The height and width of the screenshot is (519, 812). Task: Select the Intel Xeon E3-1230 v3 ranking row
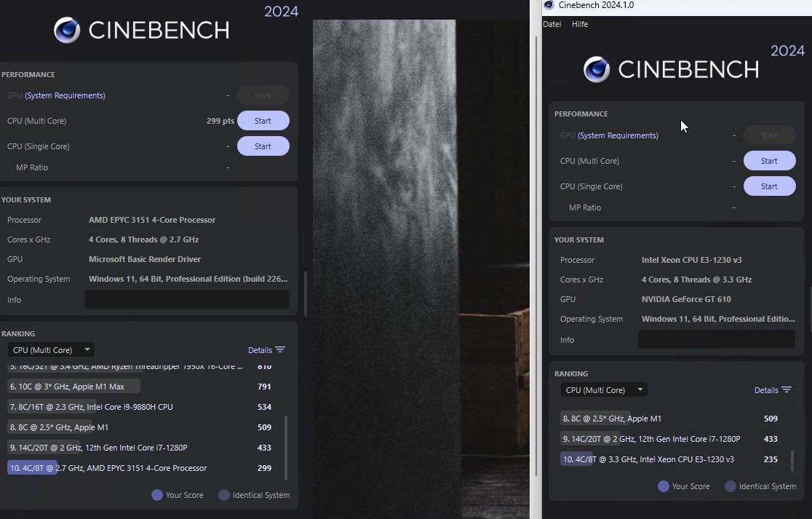click(669, 459)
